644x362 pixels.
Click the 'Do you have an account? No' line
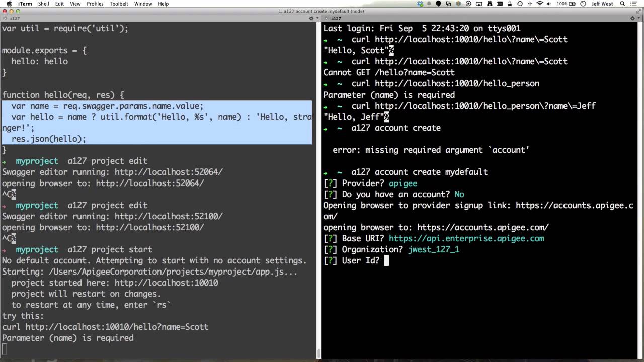[394, 194]
